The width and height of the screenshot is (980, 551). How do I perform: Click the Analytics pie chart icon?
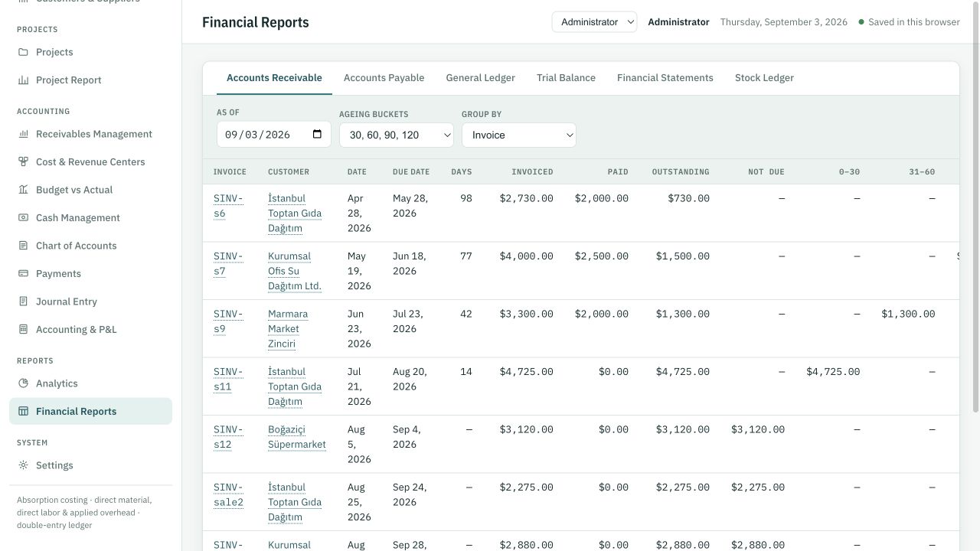[x=23, y=383]
